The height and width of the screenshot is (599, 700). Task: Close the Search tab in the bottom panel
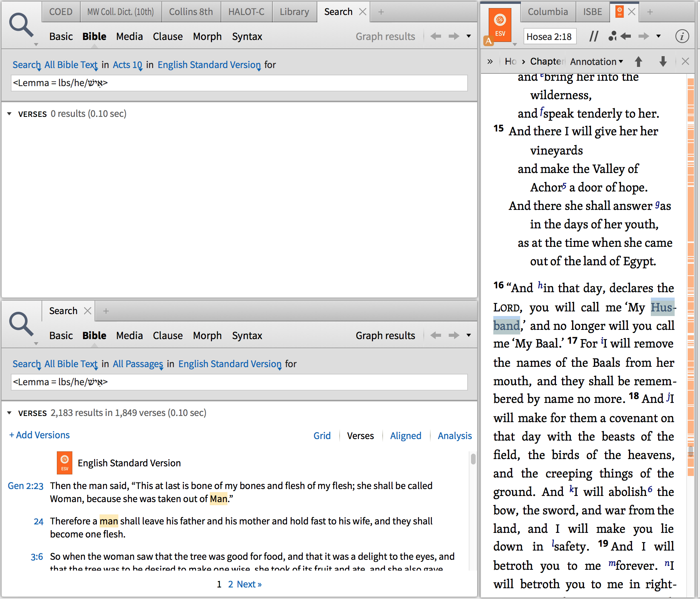[88, 311]
